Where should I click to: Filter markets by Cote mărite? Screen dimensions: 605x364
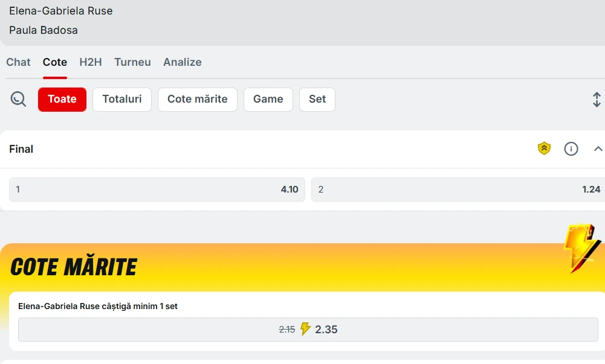pos(198,100)
